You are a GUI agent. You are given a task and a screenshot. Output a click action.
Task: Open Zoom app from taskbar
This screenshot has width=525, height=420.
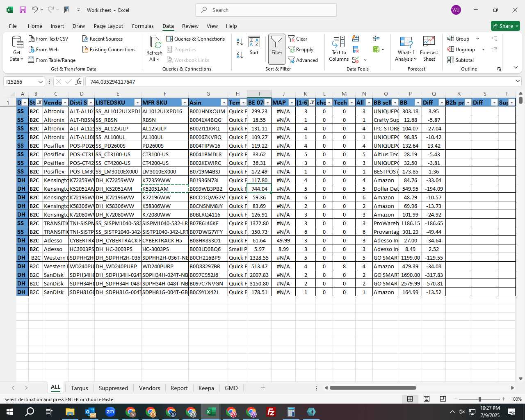(x=110, y=412)
